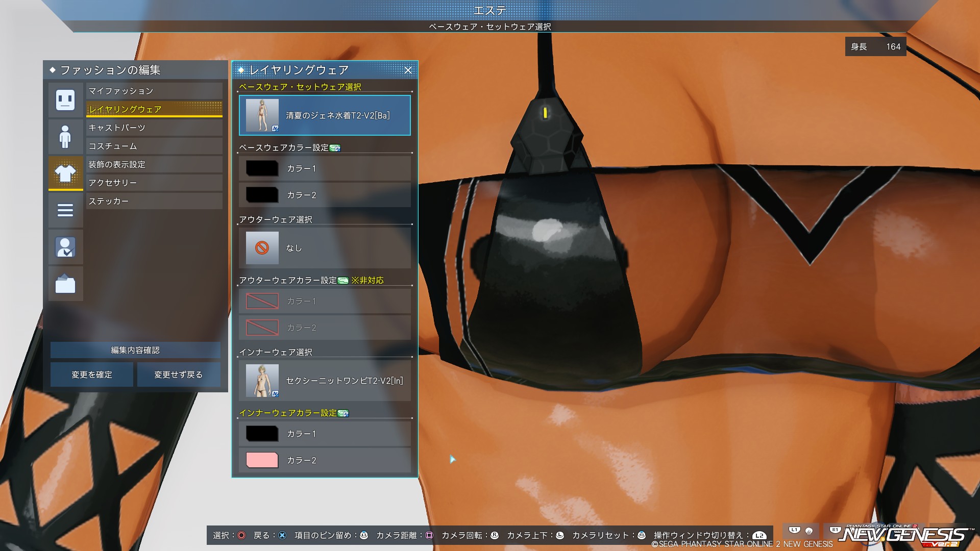Click the T-shirt fashion category icon
980x551 pixels.
(x=65, y=173)
